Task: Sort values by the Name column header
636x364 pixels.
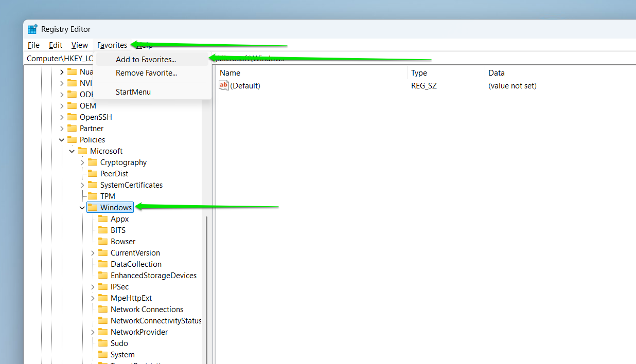Action: click(312, 73)
